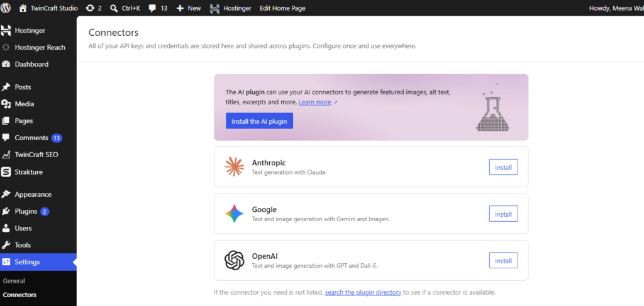Open the search the plugin directory link
This screenshot has width=644, height=306.
(363, 292)
